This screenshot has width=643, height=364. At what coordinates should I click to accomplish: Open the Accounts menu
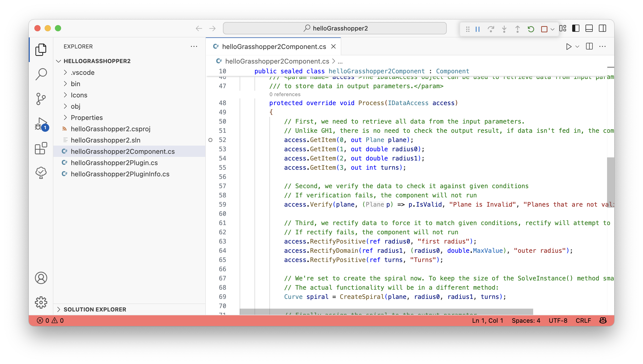(x=41, y=278)
